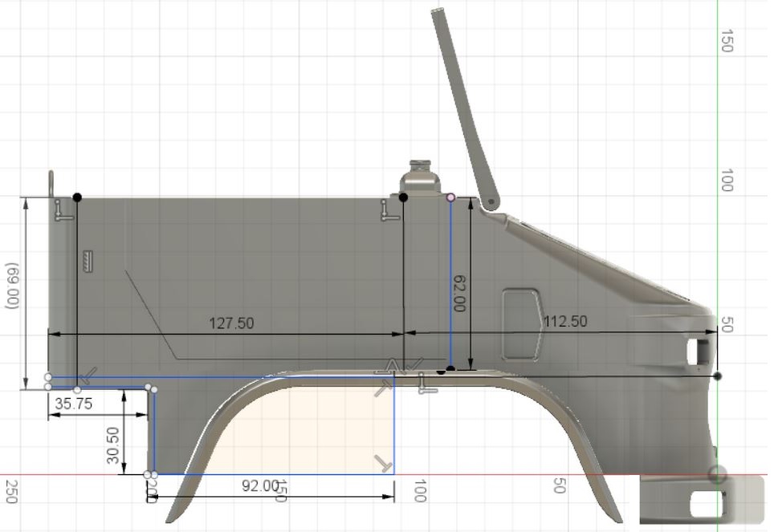
Task: Select perpendicular constraint glyph beside the rear hook
Action: point(63,209)
